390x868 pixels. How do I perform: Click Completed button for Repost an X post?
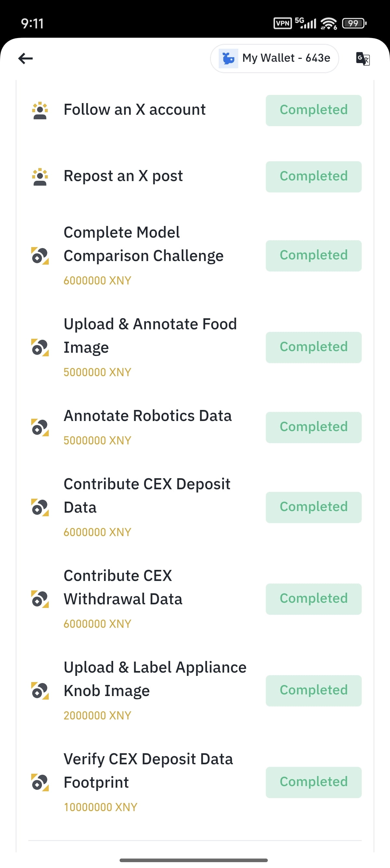(314, 177)
